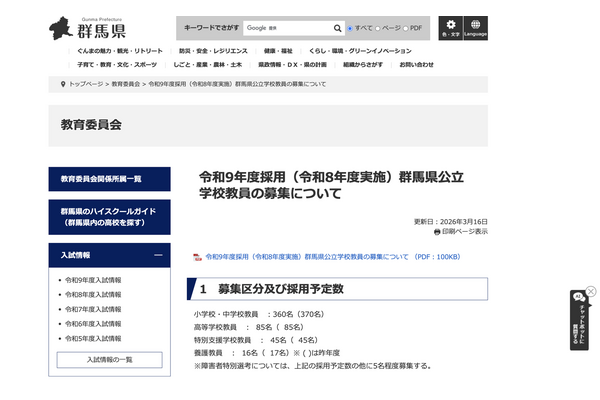Open 県政情報・DX・県の計画 menu
This screenshot has height=400, width=600.
tap(292, 65)
